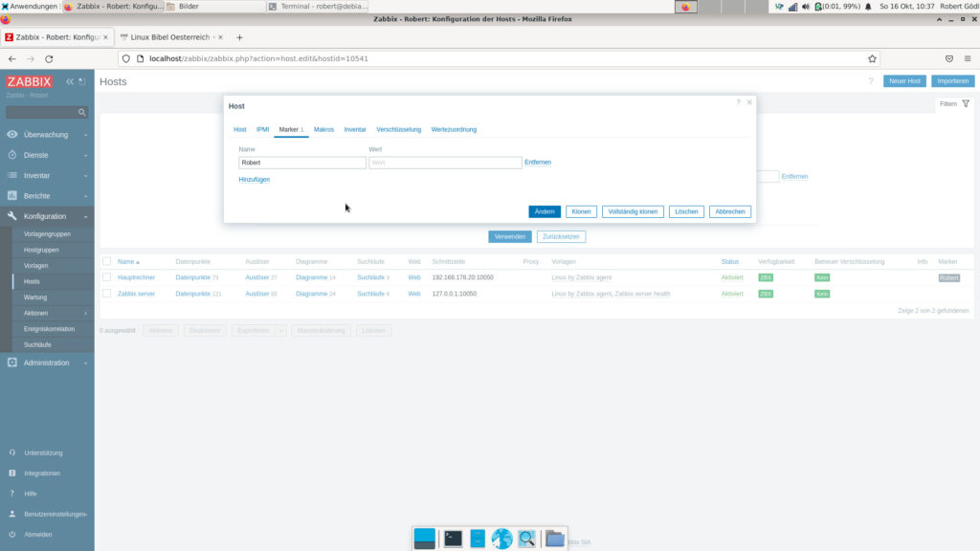Click the Integrationen Z icon
This screenshot has width=980, height=551.
click(11, 473)
